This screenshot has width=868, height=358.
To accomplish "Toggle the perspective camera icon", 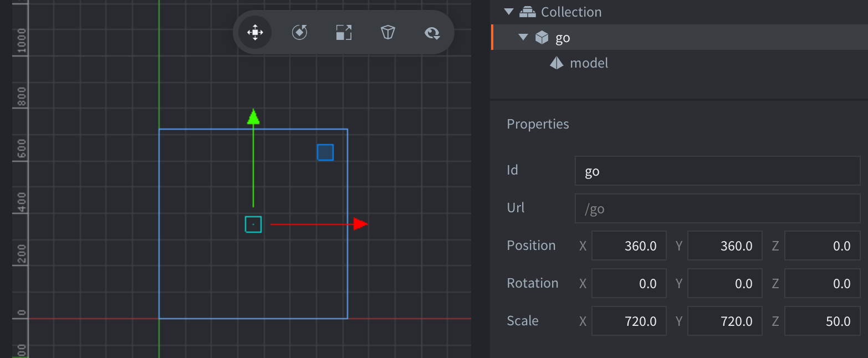I will 388,33.
